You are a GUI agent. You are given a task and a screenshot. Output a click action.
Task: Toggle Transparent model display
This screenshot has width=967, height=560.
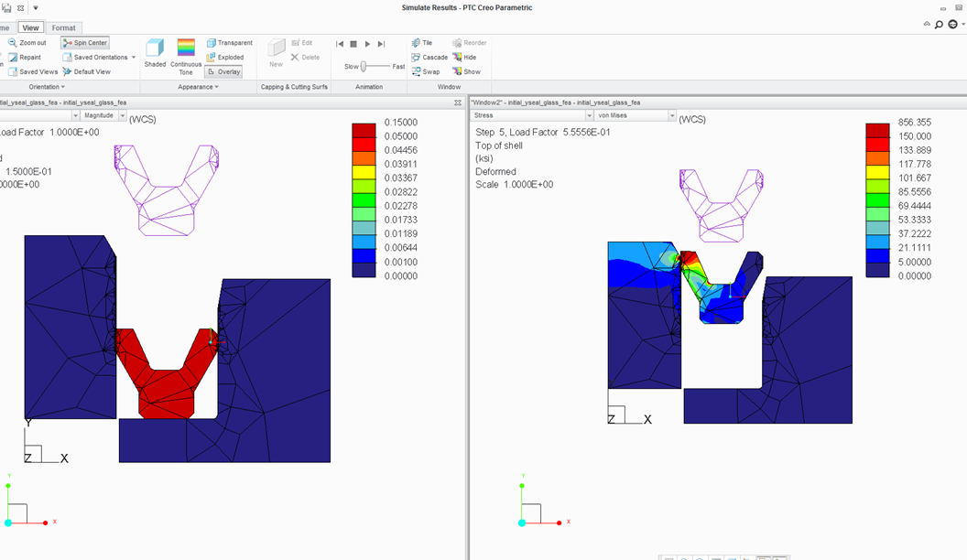coord(230,42)
